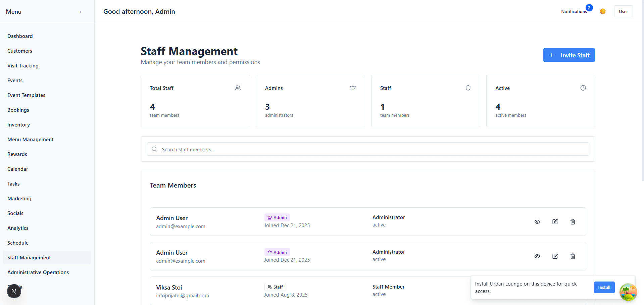Edit the second Admin User entry
The height and width of the screenshot is (305, 644).
coord(555,256)
